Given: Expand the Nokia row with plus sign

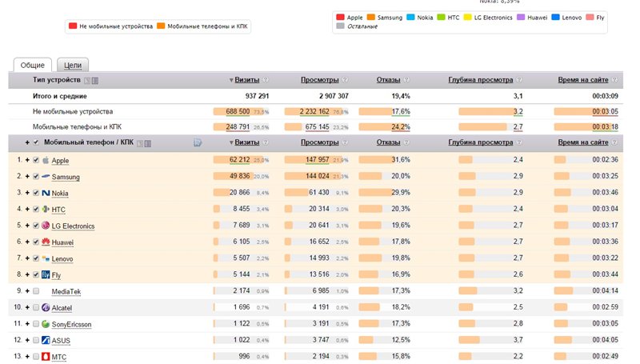Looking at the screenshot, I should tap(26, 193).
